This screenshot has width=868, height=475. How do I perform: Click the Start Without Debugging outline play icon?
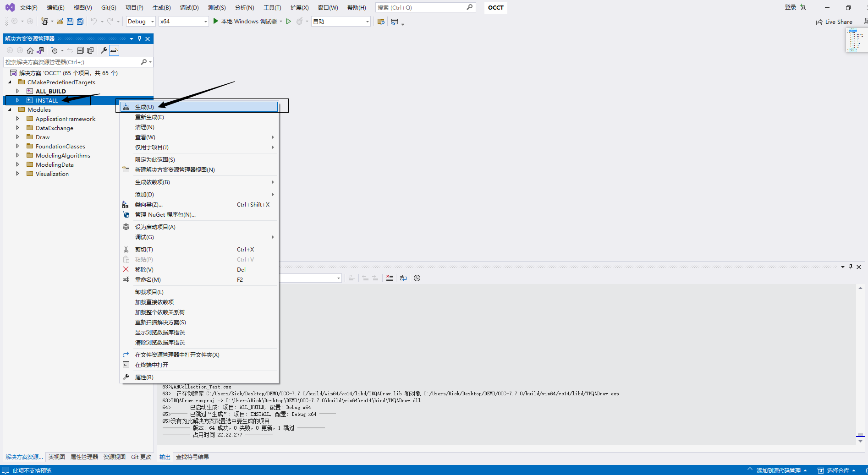coord(289,22)
